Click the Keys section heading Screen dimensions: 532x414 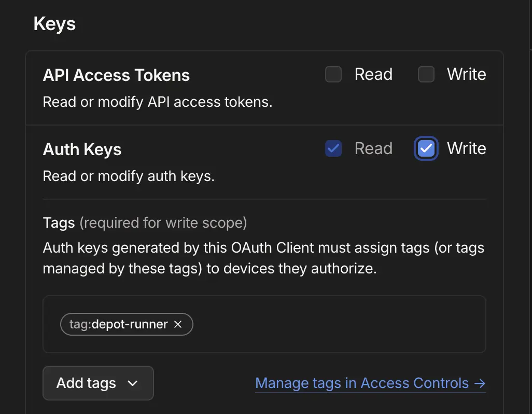coord(54,24)
